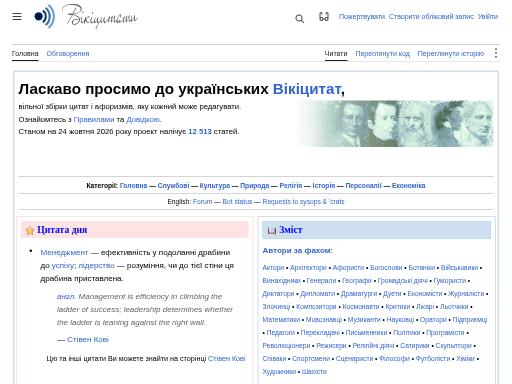Open the Менеджмент link in the quote
The image size is (512, 384).
click(64, 253)
